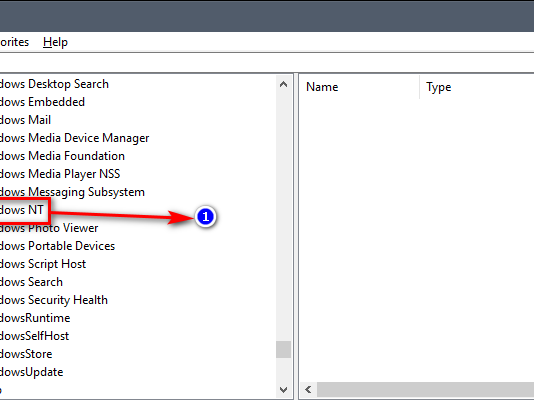Click the Type column header
Image resolution: width=534 pixels, height=400 pixels.
coord(477,87)
